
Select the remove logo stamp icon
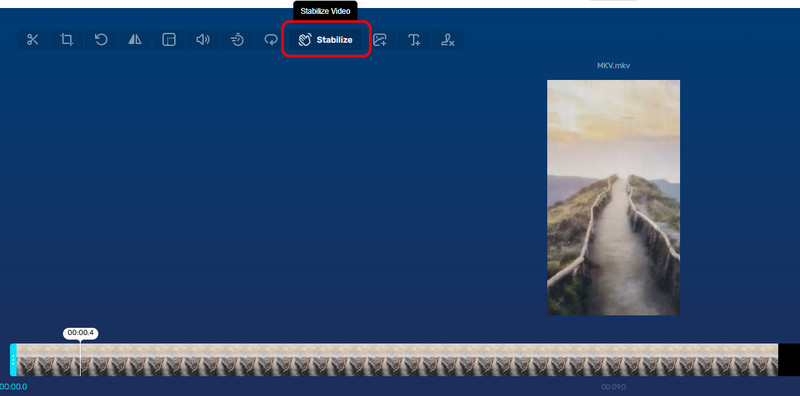pos(448,40)
